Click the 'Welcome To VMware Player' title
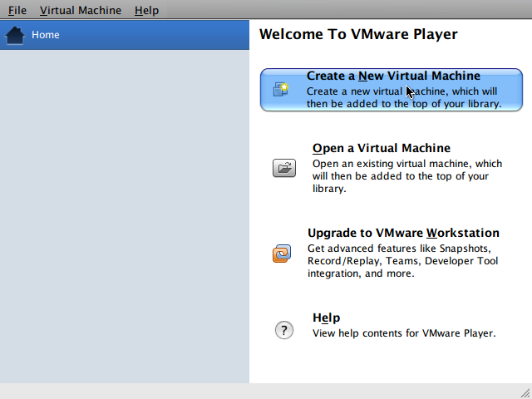 358,34
